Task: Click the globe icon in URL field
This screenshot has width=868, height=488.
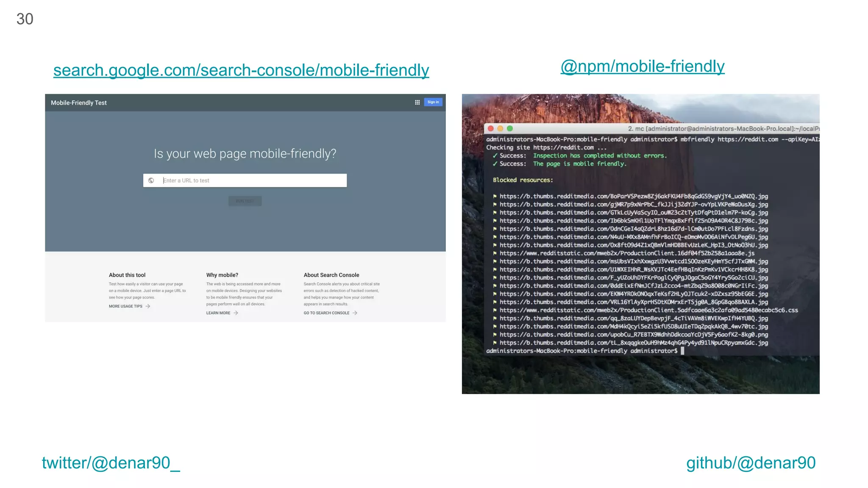Action: (151, 180)
